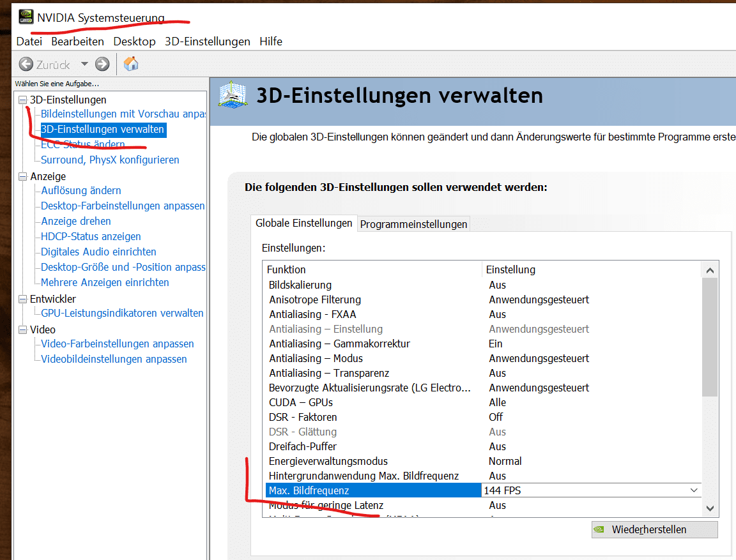
Task: Select the Anisotrope Filterung row
Action: [x=484, y=299]
